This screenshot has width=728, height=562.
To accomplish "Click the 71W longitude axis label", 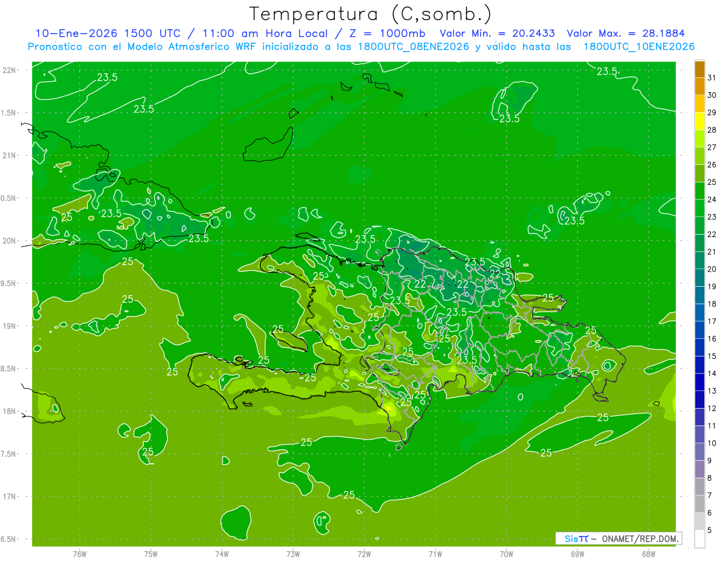I will [x=435, y=554].
